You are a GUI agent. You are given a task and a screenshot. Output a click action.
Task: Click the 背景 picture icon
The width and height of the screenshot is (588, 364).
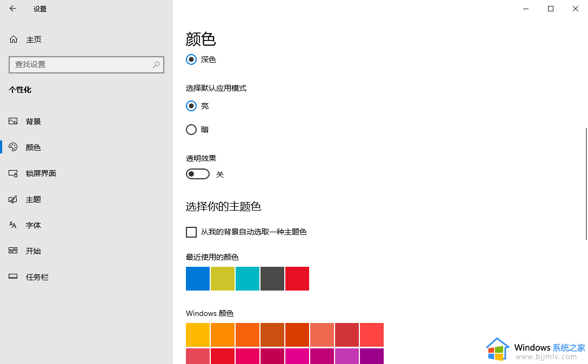13,121
